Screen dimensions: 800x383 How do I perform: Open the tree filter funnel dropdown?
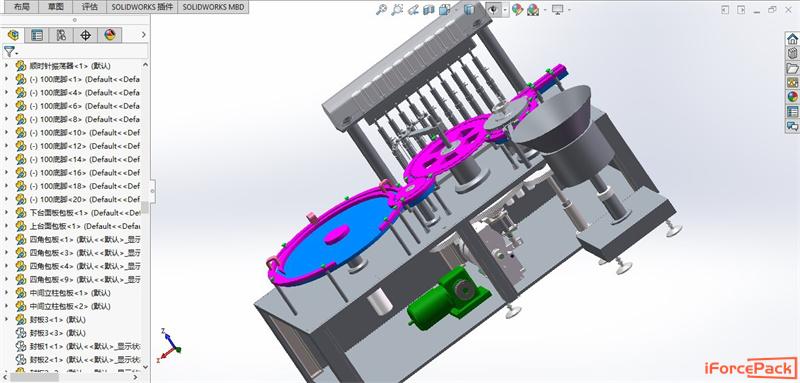pos(11,52)
